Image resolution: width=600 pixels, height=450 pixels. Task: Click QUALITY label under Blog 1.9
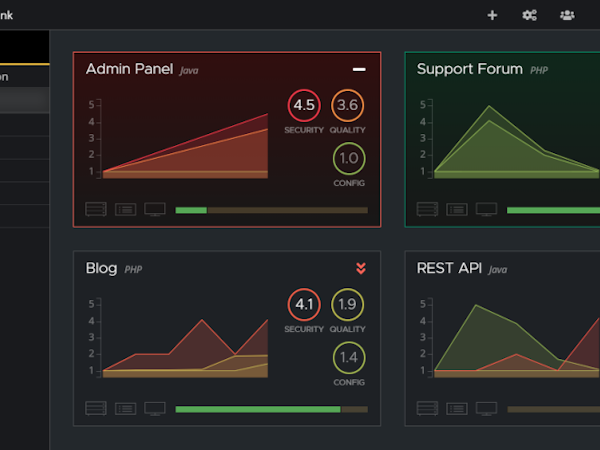coord(347,329)
